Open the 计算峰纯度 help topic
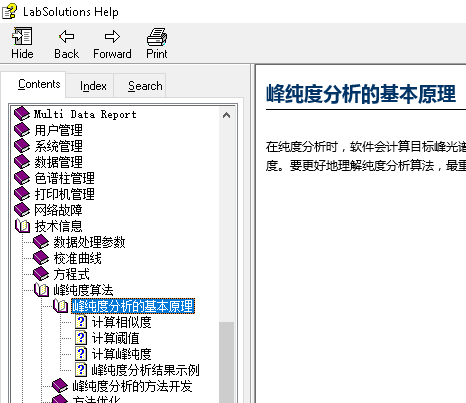 (121, 354)
